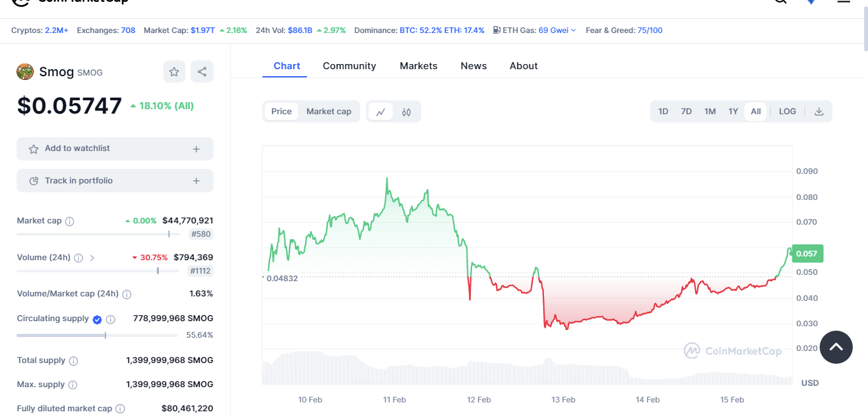868x417 pixels.
Task: Click Add to watchlist button
Action: coord(115,149)
